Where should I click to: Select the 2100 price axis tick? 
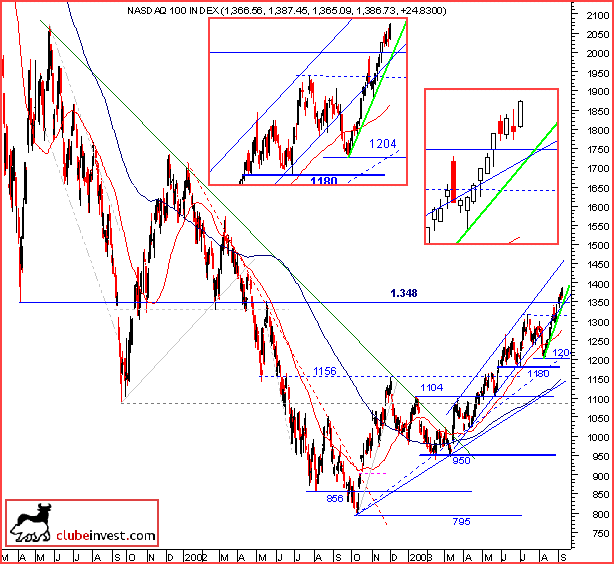coord(598,15)
